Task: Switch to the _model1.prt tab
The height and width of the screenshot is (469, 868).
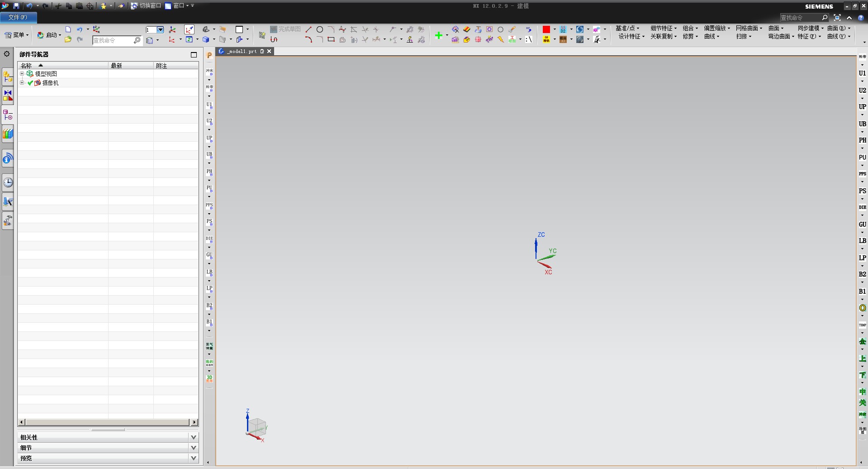Action: coord(241,51)
